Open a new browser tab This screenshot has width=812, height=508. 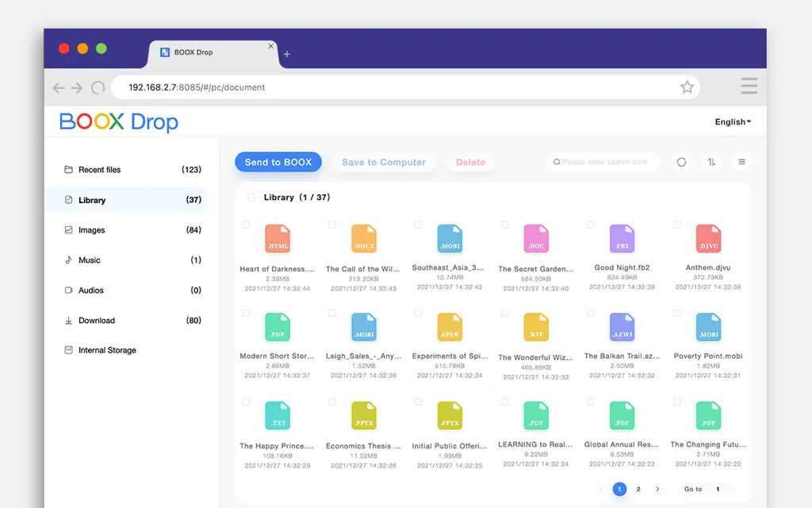(286, 55)
